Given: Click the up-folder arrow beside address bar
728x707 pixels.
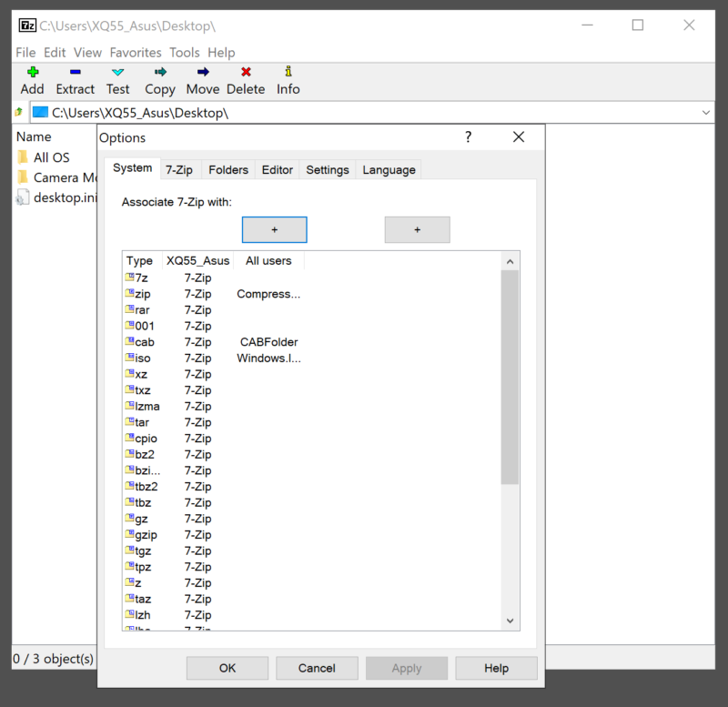Looking at the screenshot, I should 18,113.
